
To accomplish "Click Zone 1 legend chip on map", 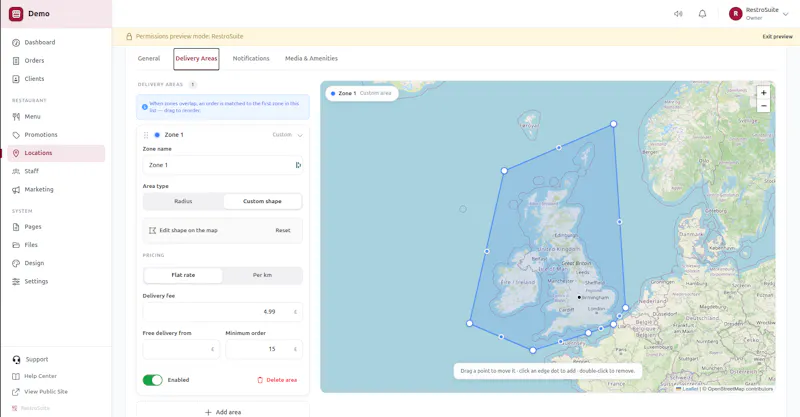I will coord(362,93).
